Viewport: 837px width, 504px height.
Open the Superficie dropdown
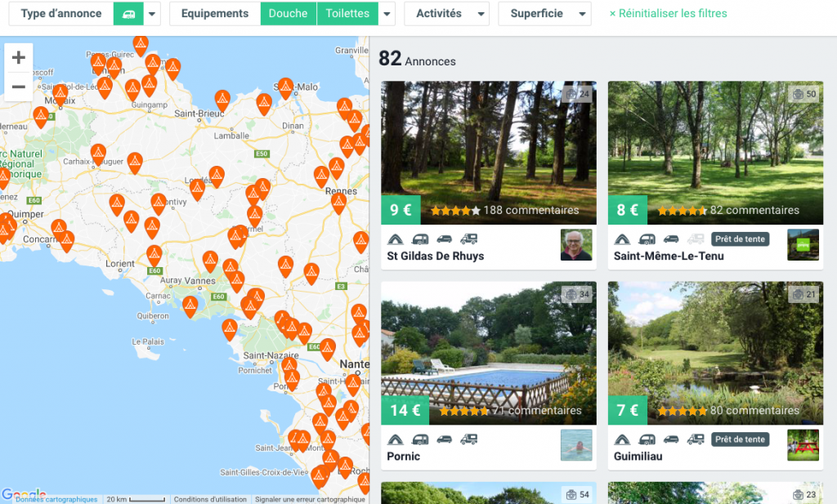point(544,14)
